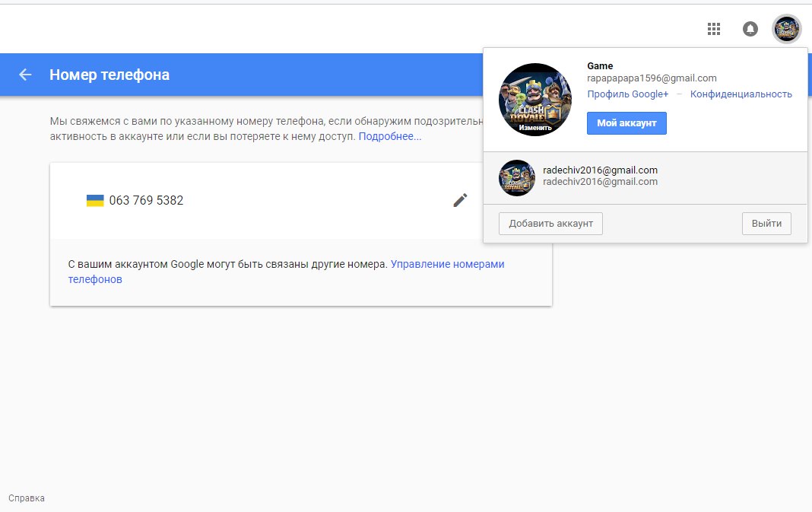This screenshot has width=812, height=512.
Task: Click the account avatar in top bar
Action: [787, 29]
